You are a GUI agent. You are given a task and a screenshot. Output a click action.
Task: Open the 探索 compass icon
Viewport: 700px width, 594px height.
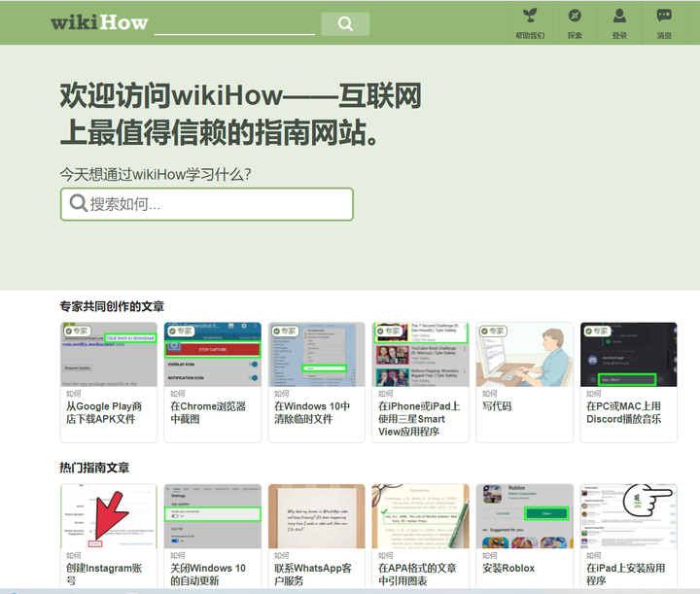[x=575, y=16]
